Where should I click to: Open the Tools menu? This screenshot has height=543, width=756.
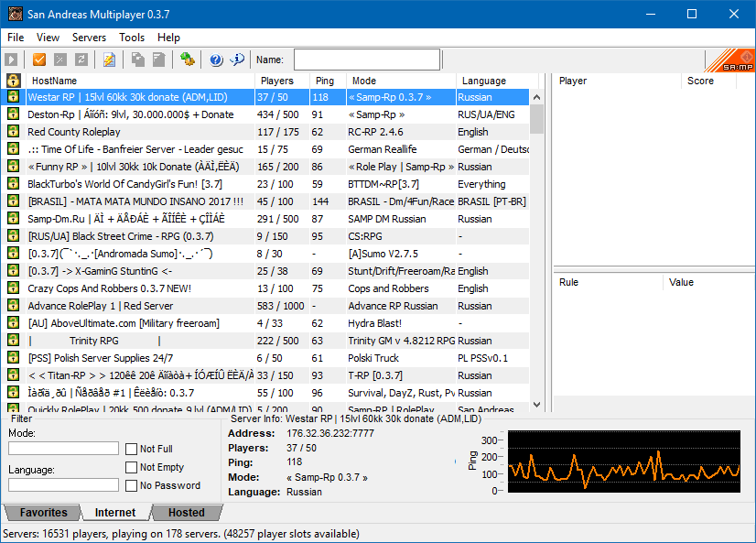pyautogui.click(x=132, y=38)
